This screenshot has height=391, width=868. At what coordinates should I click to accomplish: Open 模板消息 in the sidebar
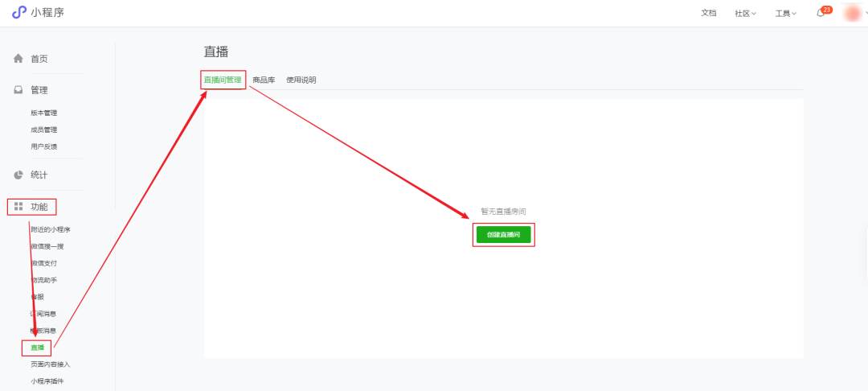pos(43,331)
